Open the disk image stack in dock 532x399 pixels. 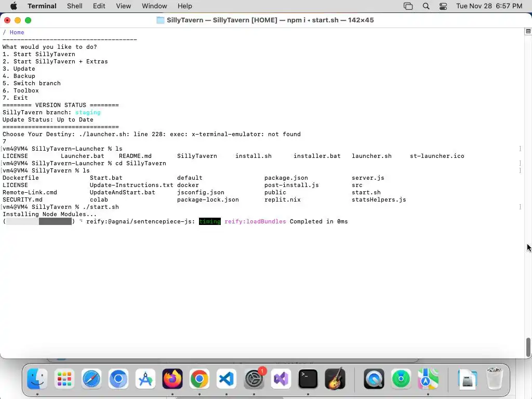[x=467, y=379]
